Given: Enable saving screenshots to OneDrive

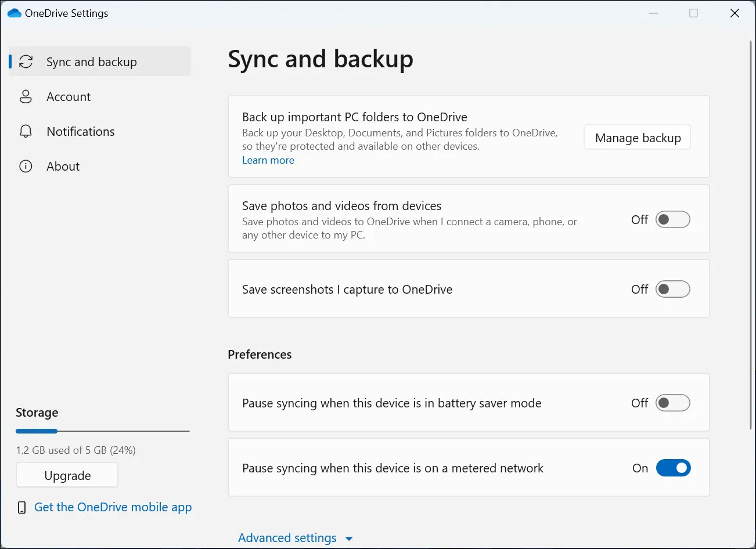Looking at the screenshot, I should pos(673,288).
